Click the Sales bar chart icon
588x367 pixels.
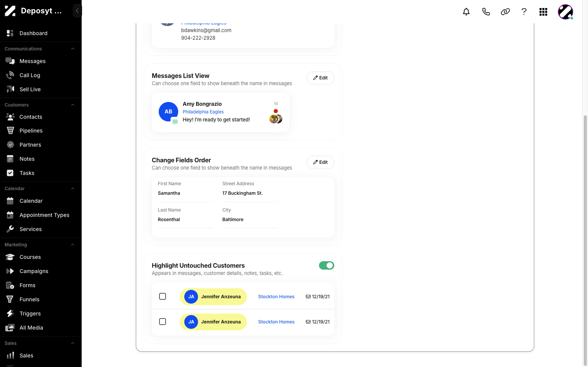click(10, 356)
